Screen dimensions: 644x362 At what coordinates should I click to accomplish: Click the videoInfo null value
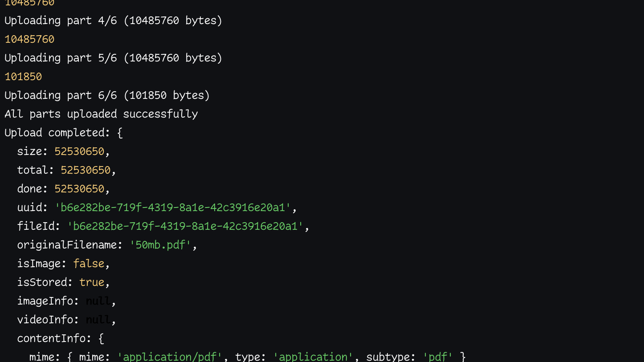click(98, 320)
